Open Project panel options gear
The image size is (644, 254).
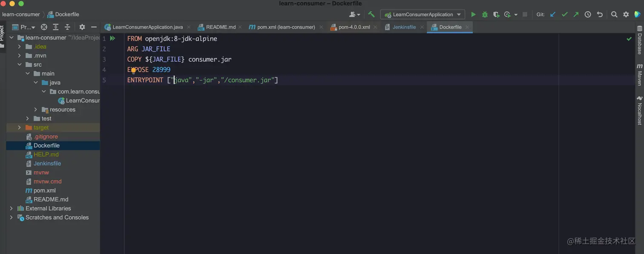click(x=82, y=27)
